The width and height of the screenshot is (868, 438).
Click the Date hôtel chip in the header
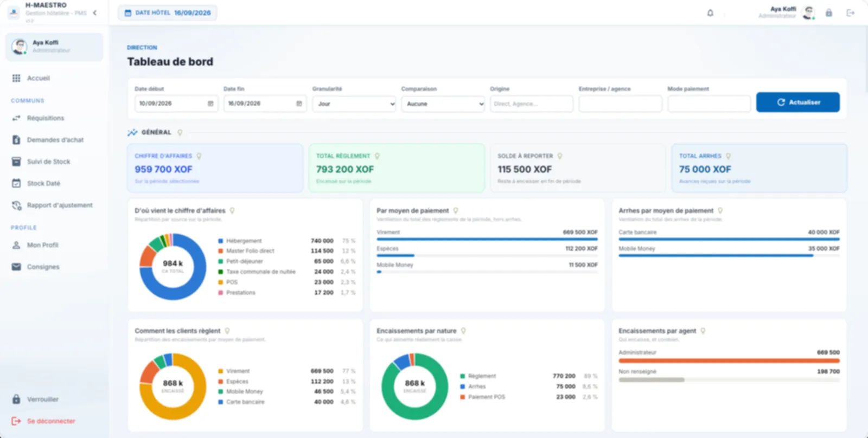pos(168,13)
